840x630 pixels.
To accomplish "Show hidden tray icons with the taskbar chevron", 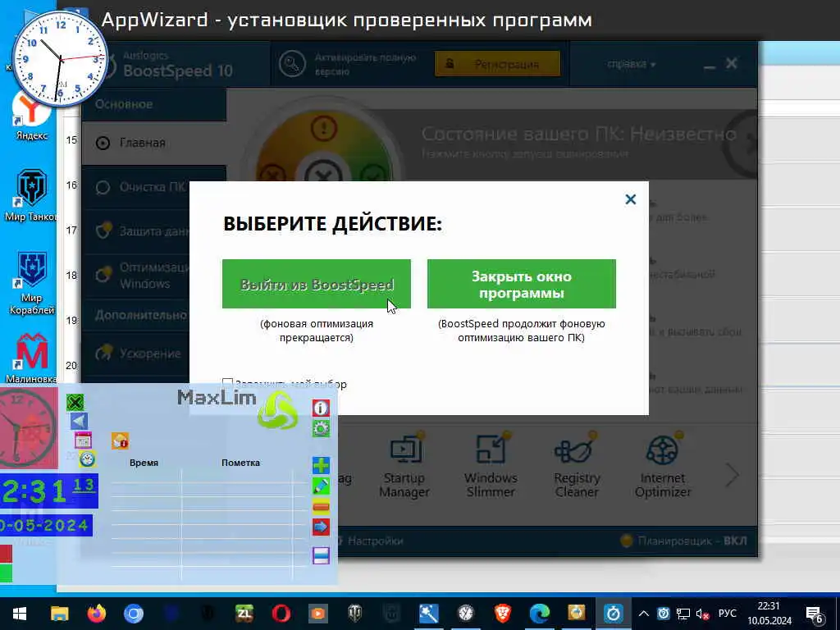I will pyautogui.click(x=644, y=614).
